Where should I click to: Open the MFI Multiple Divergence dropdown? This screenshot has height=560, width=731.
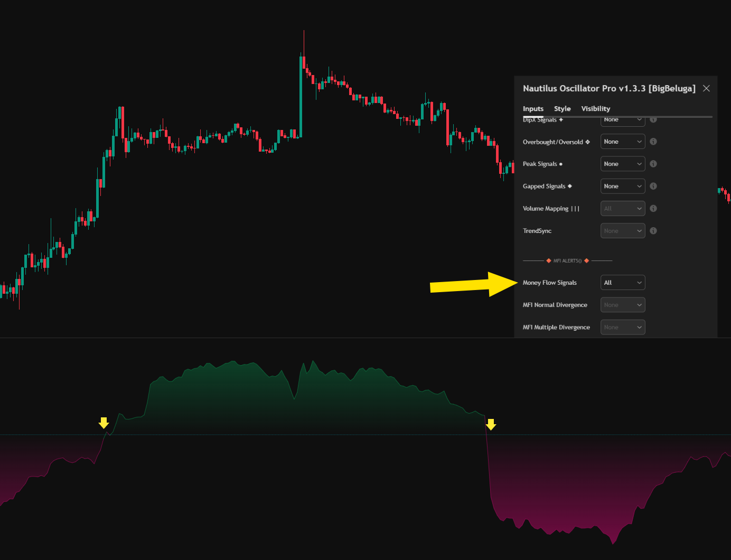[623, 327]
